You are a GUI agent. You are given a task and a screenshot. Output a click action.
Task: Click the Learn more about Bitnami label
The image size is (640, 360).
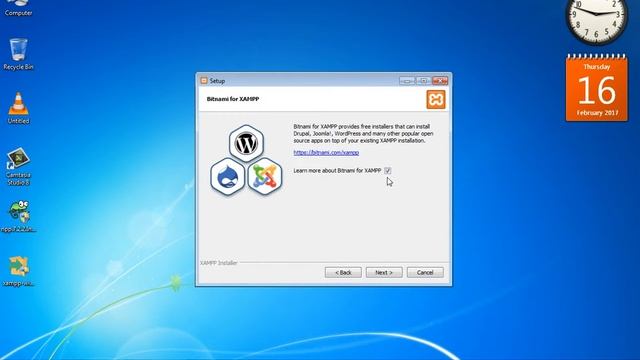[337, 171]
